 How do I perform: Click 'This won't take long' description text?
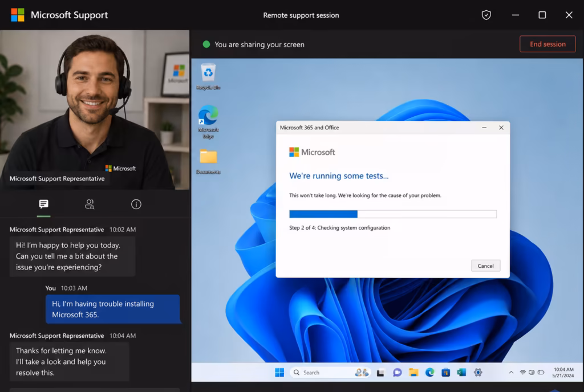(x=365, y=195)
